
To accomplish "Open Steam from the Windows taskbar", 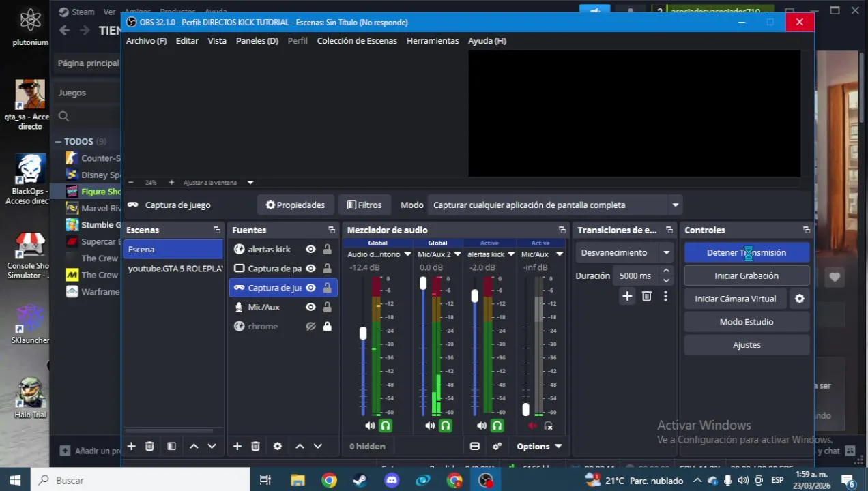I will (360, 480).
